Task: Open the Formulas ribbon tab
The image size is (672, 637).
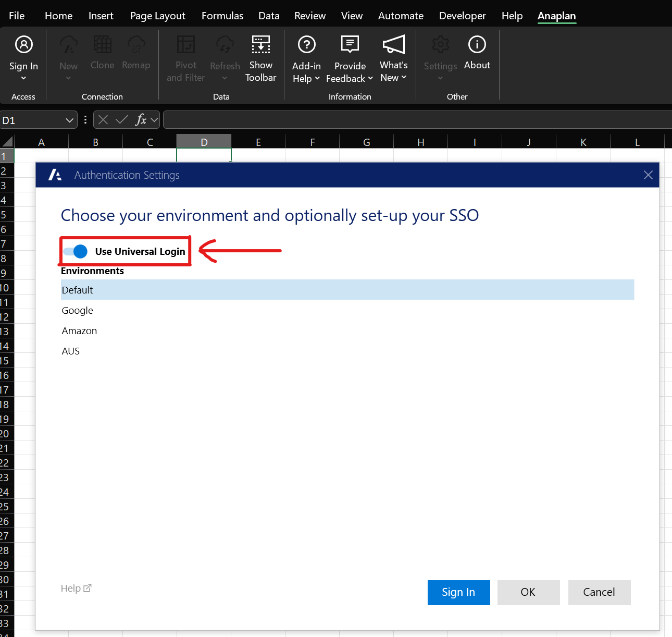Action: [222, 16]
